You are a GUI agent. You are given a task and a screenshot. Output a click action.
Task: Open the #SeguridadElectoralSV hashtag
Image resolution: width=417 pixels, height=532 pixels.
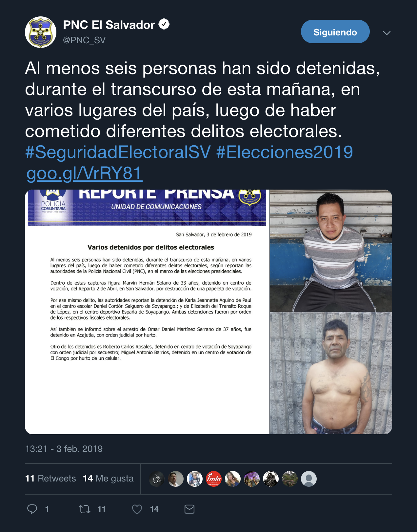118,152
